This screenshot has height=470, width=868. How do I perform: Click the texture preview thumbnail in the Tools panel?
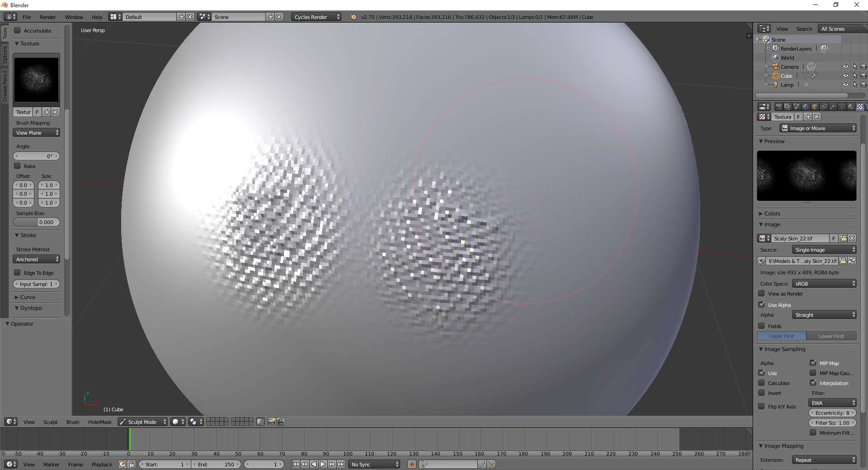pos(36,80)
